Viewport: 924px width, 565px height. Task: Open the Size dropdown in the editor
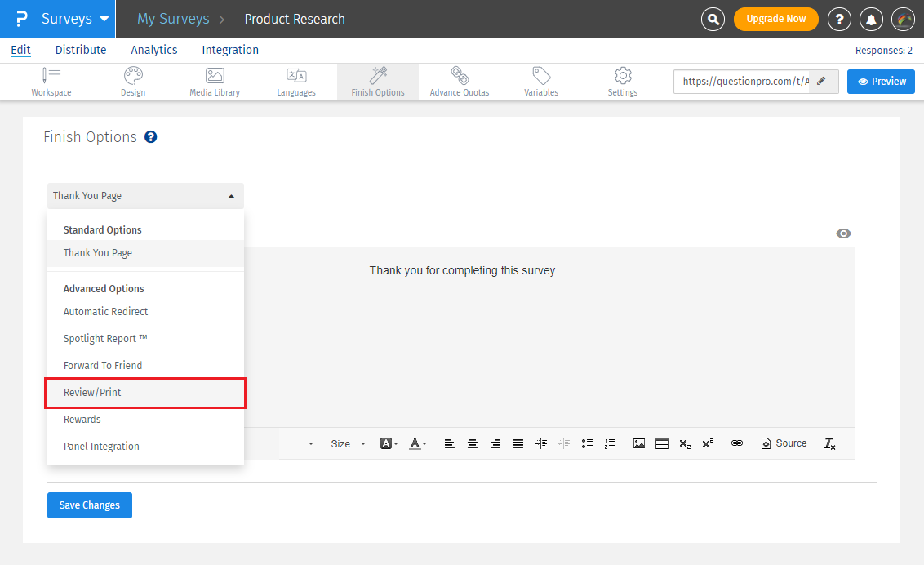[343, 443]
